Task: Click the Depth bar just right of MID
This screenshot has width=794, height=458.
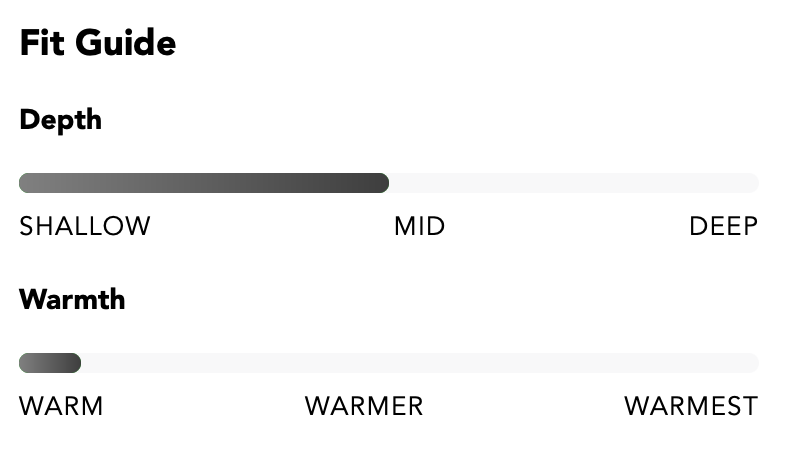Action: coord(456,183)
